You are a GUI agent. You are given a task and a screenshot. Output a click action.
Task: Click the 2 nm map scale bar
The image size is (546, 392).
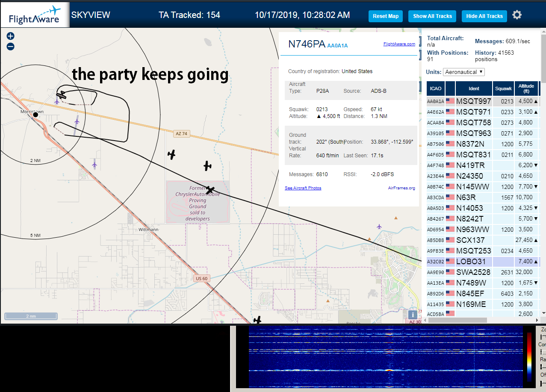(x=31, y=316)
